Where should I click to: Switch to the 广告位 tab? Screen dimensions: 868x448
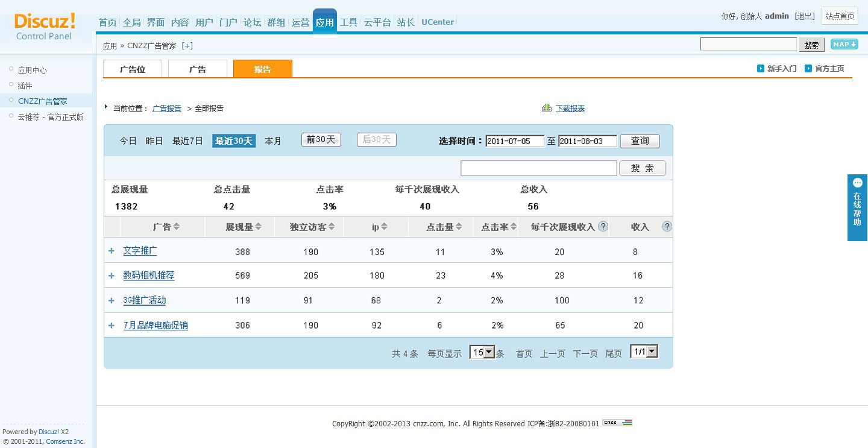[x=133, y=69]
